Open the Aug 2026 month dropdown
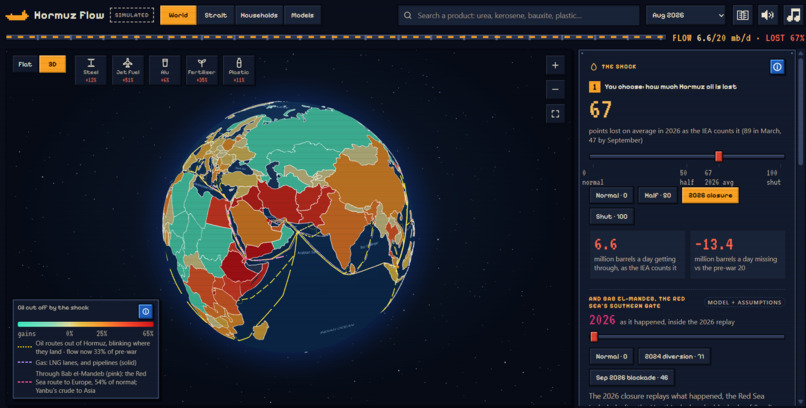 pos(685,15)
